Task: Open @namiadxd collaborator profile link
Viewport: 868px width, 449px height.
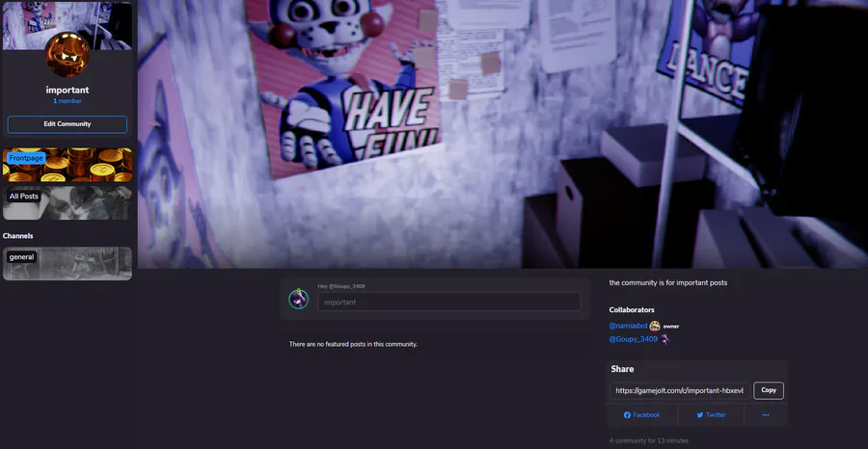Action: 628,327
